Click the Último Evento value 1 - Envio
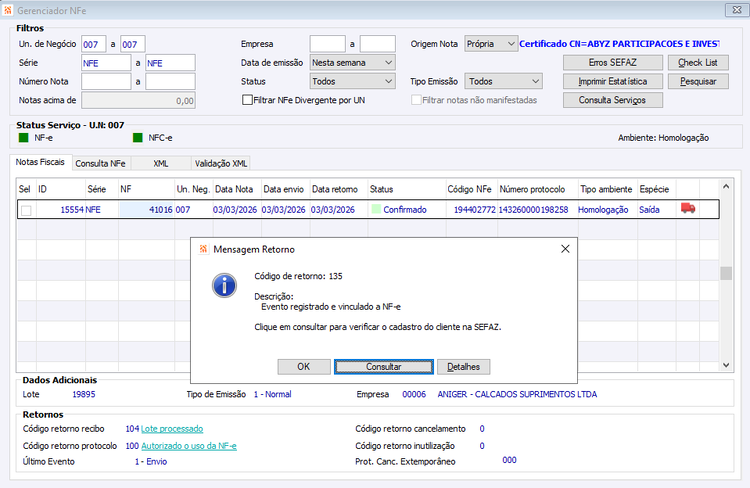This screenshot has height=488, width=750. [x=151, y=462]
